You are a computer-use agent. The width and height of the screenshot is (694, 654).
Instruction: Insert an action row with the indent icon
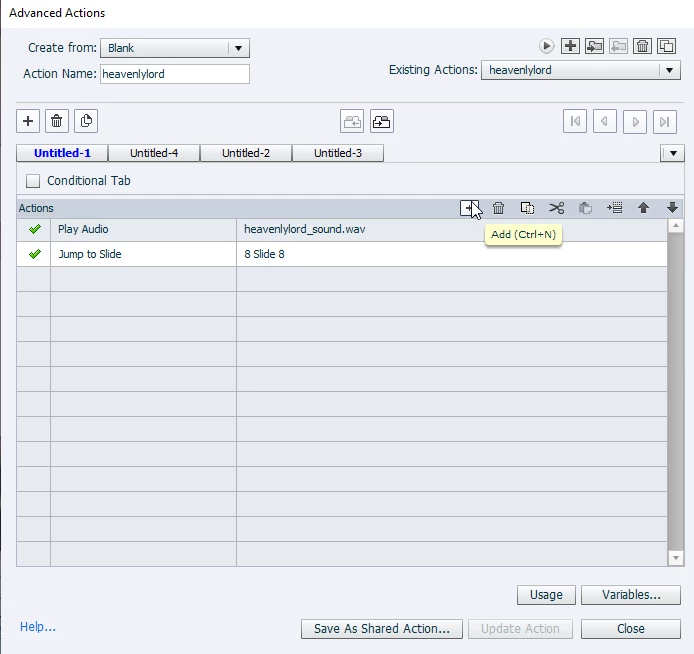(614, 208)
